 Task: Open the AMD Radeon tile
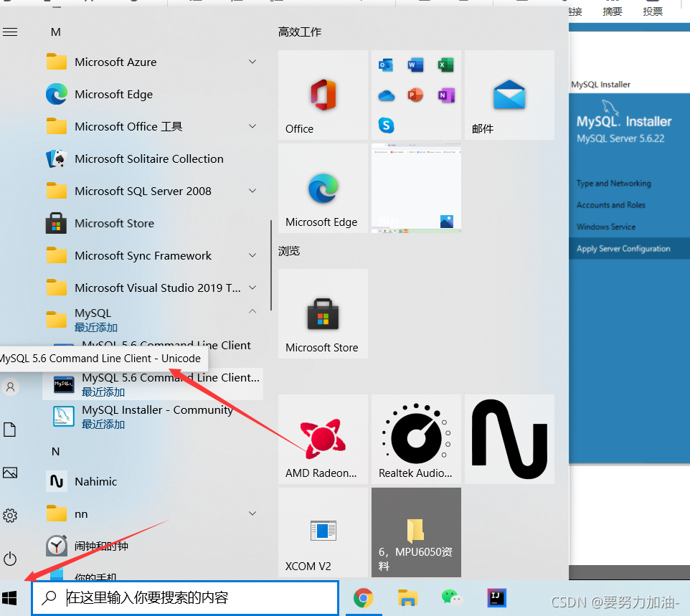click(323, 439)
